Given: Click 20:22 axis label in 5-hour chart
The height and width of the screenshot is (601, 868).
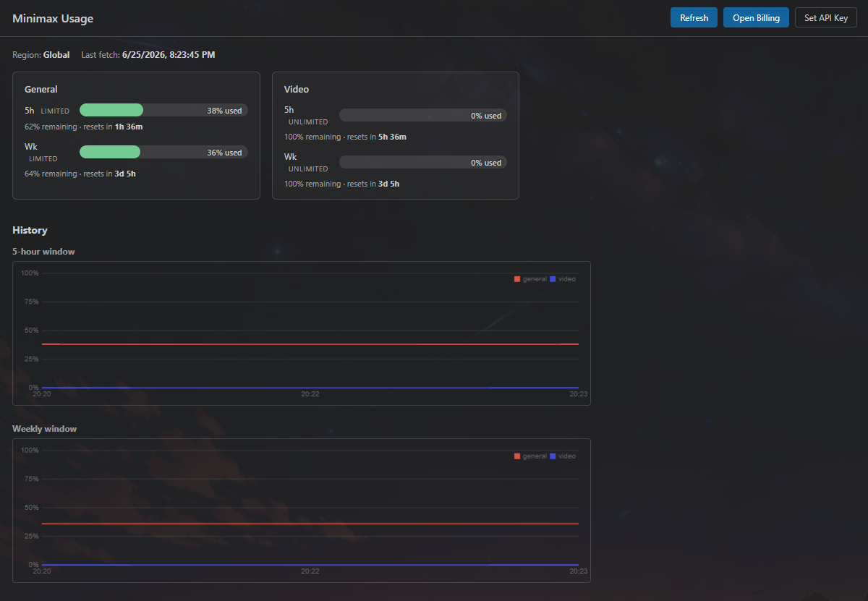Looking at the screenshot, I should click(310, 394).
